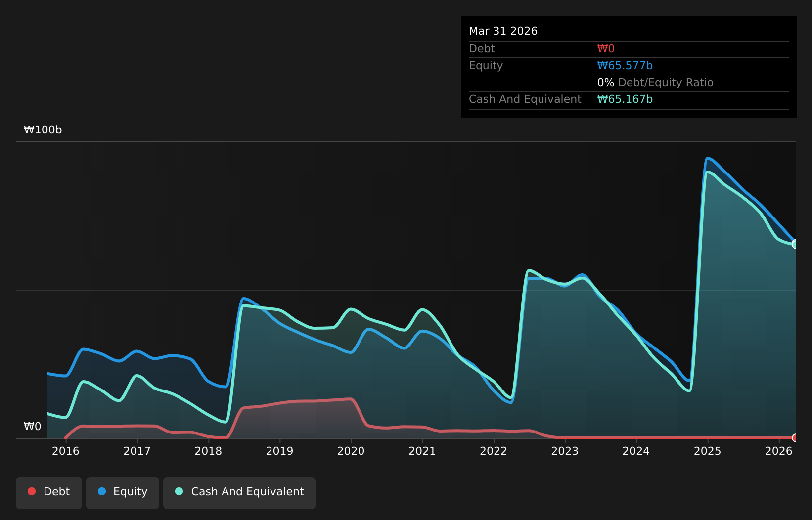Screen dimensions: 812x520
Task: Click the ₩65.577b equity value in tooltip
Action: click(625, 66)
